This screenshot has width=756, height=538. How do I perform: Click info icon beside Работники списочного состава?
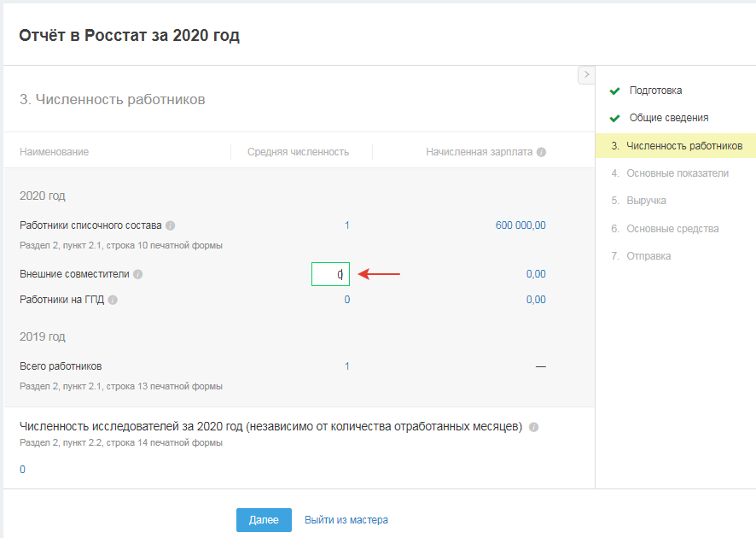pyautogui.click(x=171, y=226)
